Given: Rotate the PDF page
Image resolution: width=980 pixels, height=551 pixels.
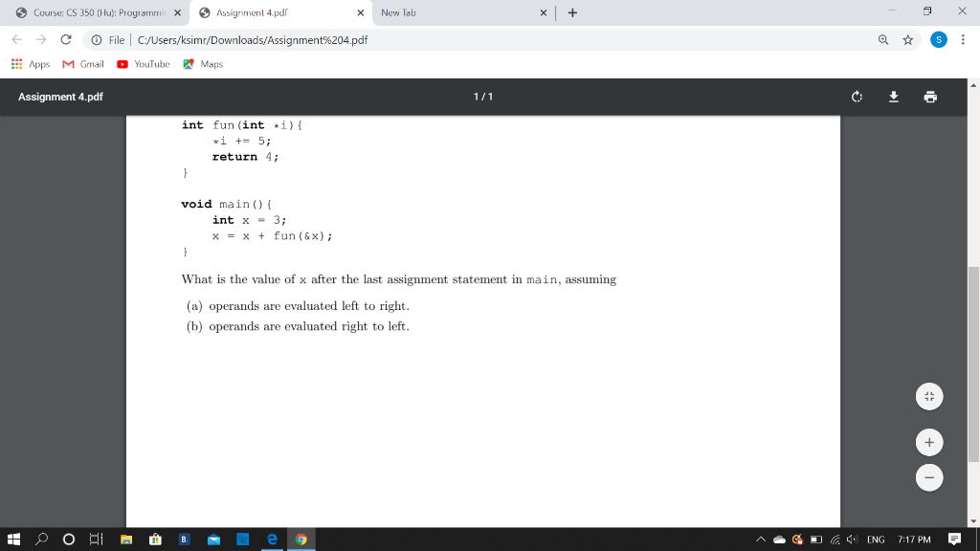Looking at the screenshot, I should [x=856, y=97].
